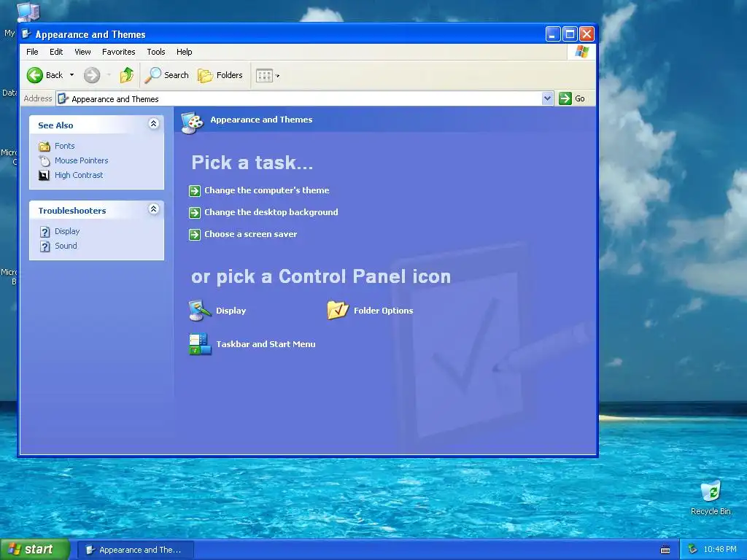Click the green Go button
747x560 pixels.
coord(572,98)
